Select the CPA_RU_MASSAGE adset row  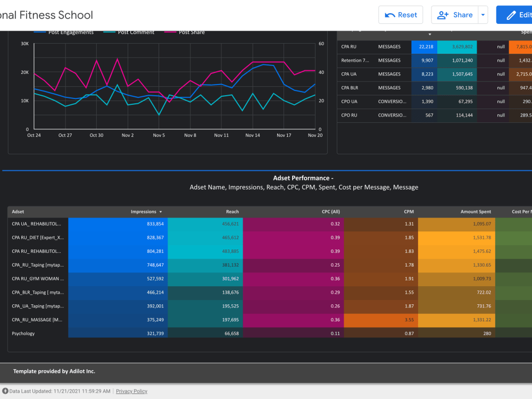click(270, 320)
